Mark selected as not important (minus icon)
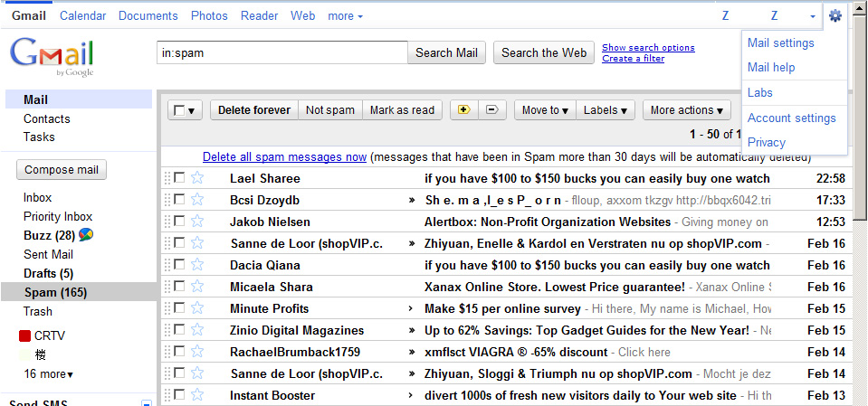868x406 pixels. click(492, 110)
